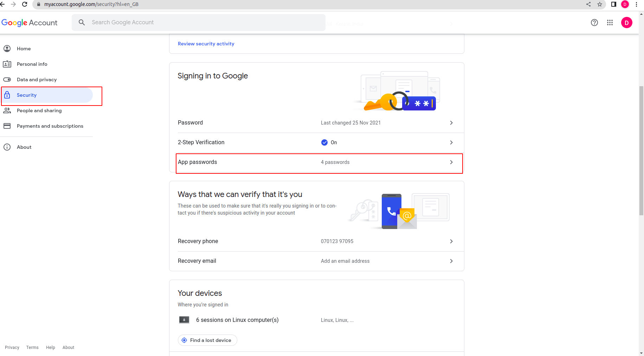
Task: Click 'Last changed 25 Nov 2021' text
Action: click(351, 123)
